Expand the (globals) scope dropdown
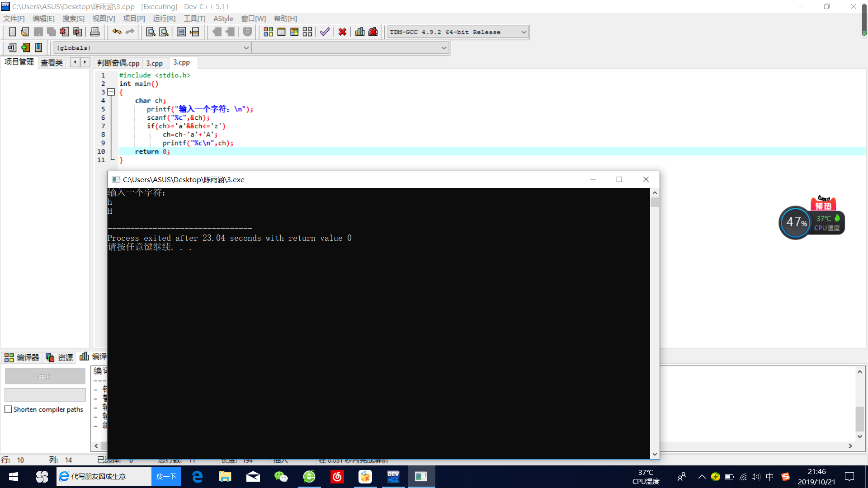Viewport: 868px width, 488px height. pyautogui.click(x=246, y=48)
